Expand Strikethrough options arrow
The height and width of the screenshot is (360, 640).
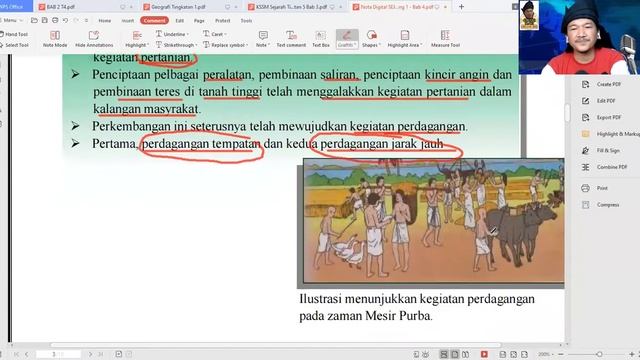click(x=196, y=45)
